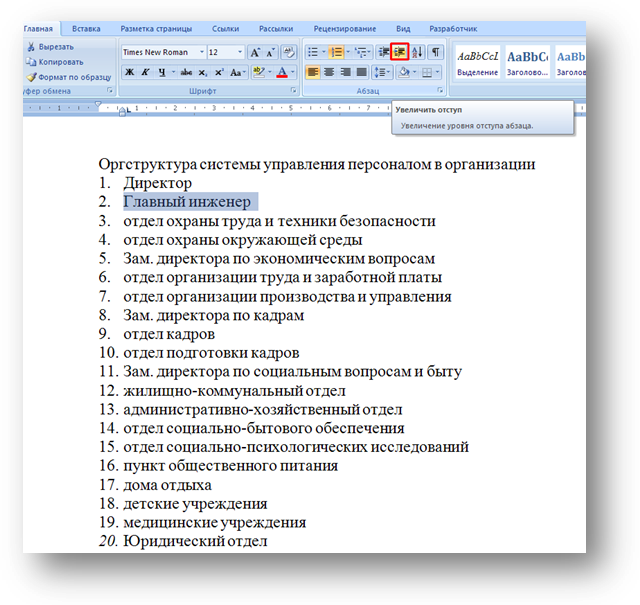This screenshot has height=605, width=640.
Task: Set align text left
Action: point(313,72)
